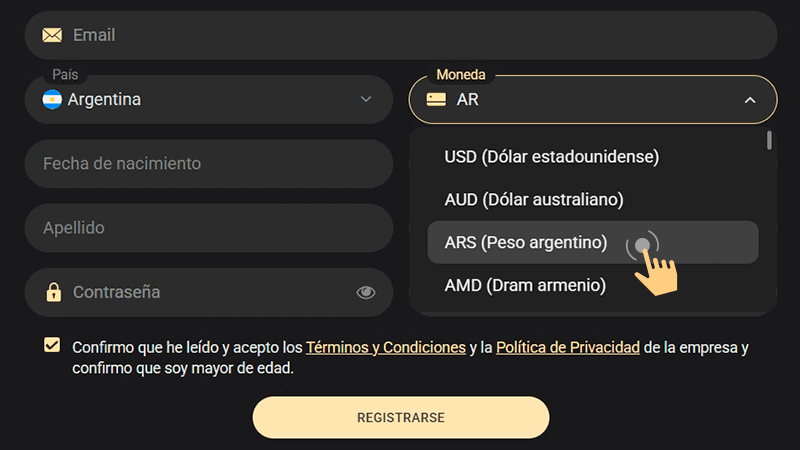Click the Fecha de nacimiento field
Image resolution: width=800 pixels, height=450 pixels.
208,163
